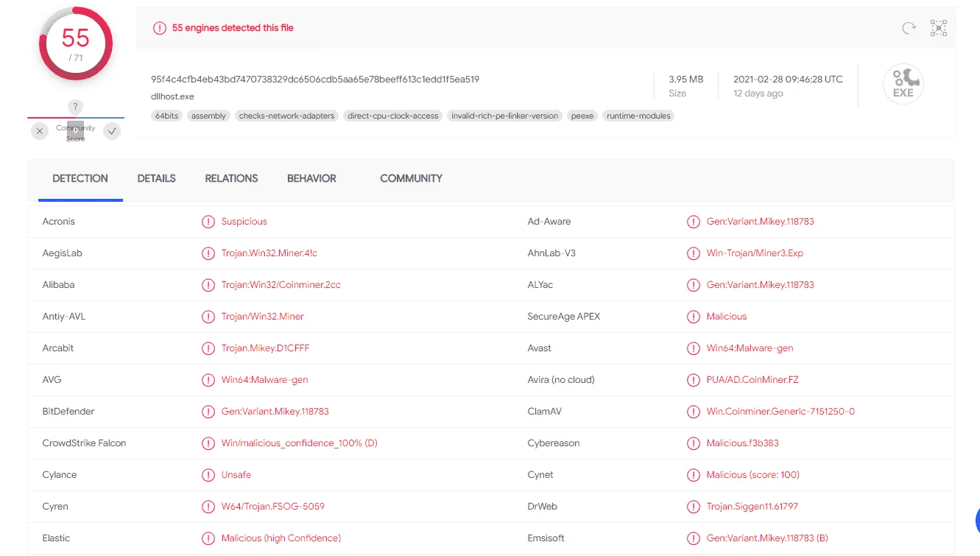Open the COMMUNITY tab
980x556 pixels.
point(411,178)
